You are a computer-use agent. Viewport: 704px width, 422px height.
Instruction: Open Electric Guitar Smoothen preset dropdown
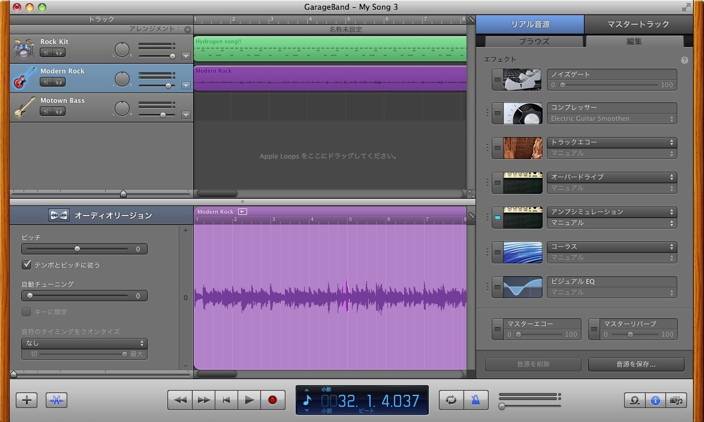(612, 119)
